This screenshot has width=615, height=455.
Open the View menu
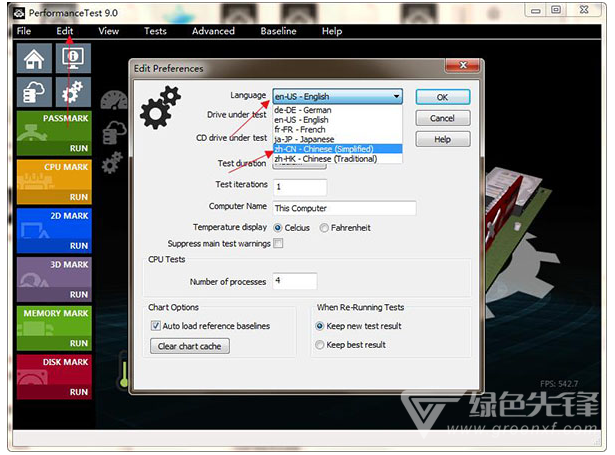pyautogui.click(x=109, y=31)
